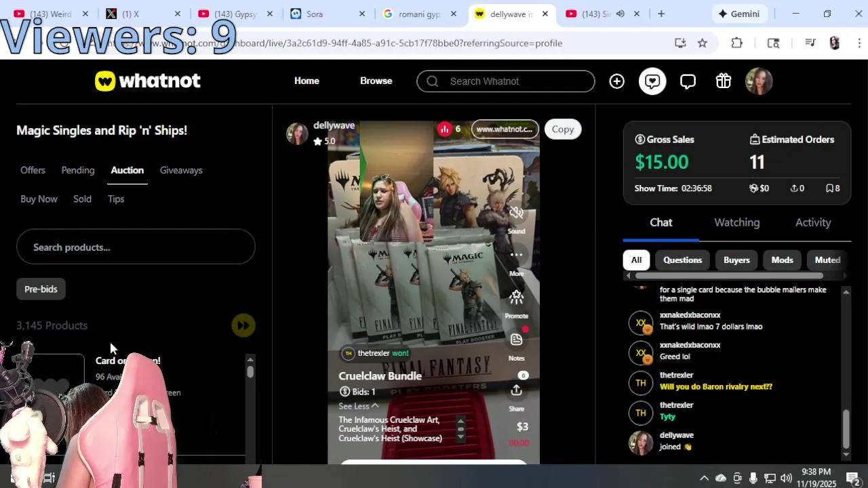
Task: Switch to the Buy Now tab
Action: tap(39, 199)
